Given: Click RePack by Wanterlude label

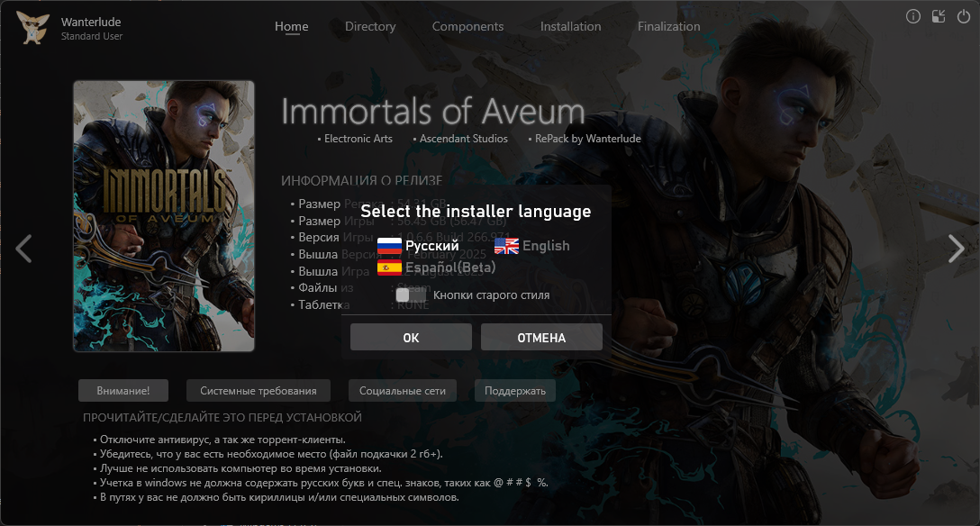Looking at the screenshot, I should (587, 139).
